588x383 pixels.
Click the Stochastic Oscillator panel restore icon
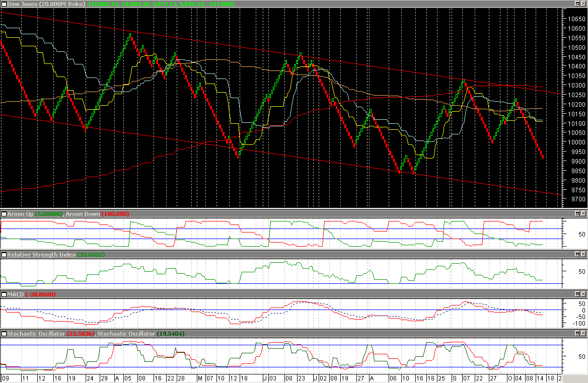(577, 334)
